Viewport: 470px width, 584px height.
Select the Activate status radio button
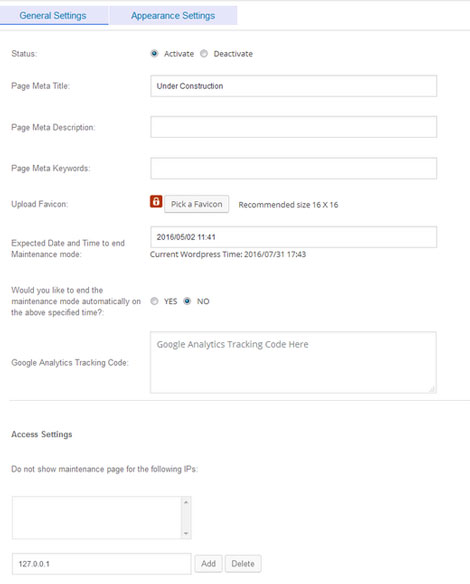click(154, 53)
